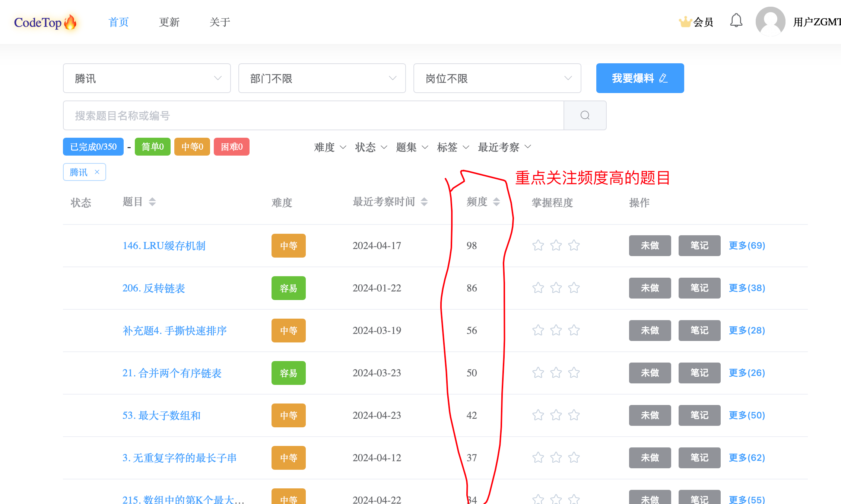Sort by 题目 column arrows
The height and width of the screenshot is (504, 841).
click(x=152, y=202)
